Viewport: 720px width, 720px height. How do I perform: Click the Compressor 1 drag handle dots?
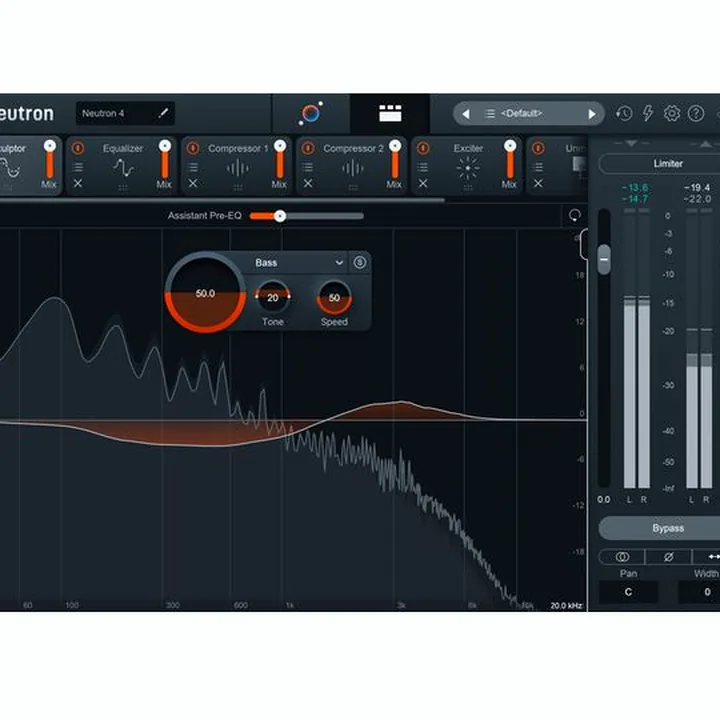click(x=238, y=187)
